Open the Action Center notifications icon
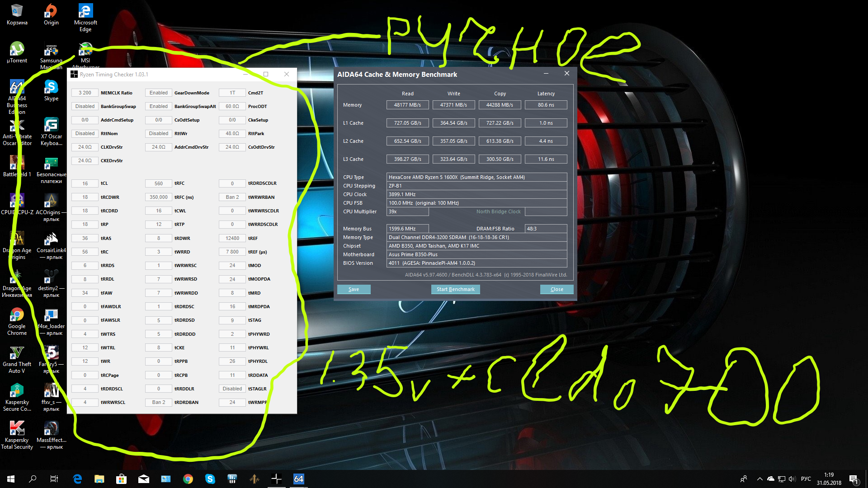868x488 pixels. point(854,479)
